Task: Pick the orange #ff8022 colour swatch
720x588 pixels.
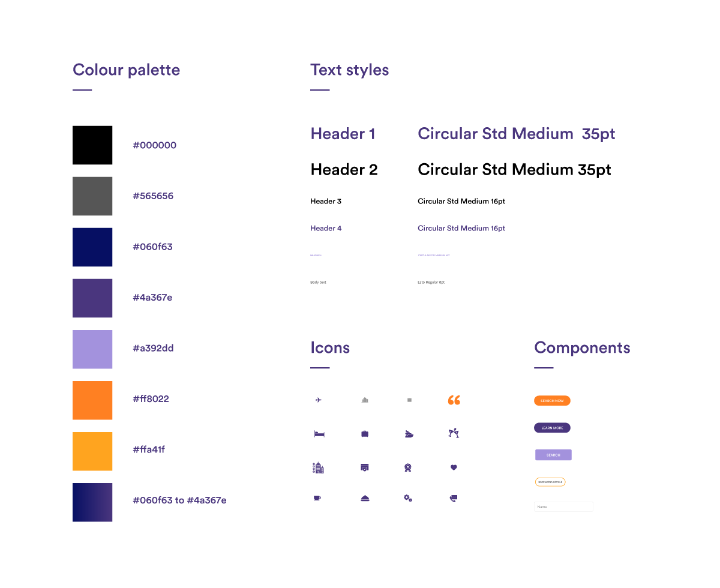Action: [92, 400]
